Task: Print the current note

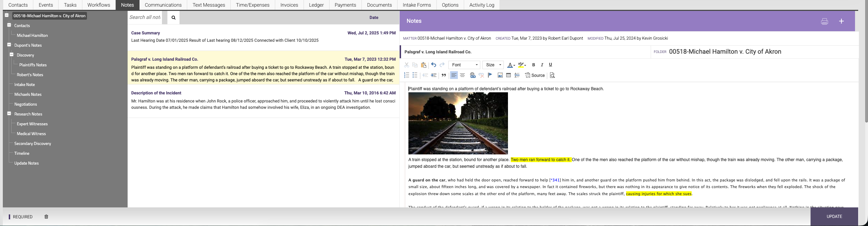Action: point(825,21)
